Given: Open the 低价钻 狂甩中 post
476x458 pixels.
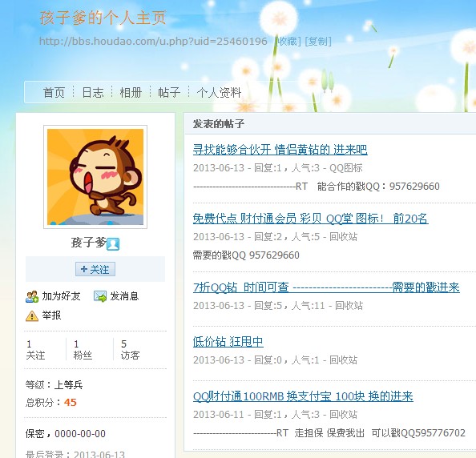Looking at the screenshot, I should (x=228, y=342).
